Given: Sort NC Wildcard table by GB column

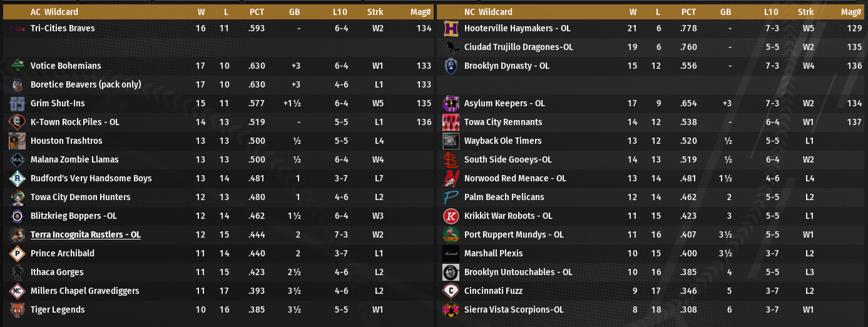Looking at the screenshot, I should (725, 12).
